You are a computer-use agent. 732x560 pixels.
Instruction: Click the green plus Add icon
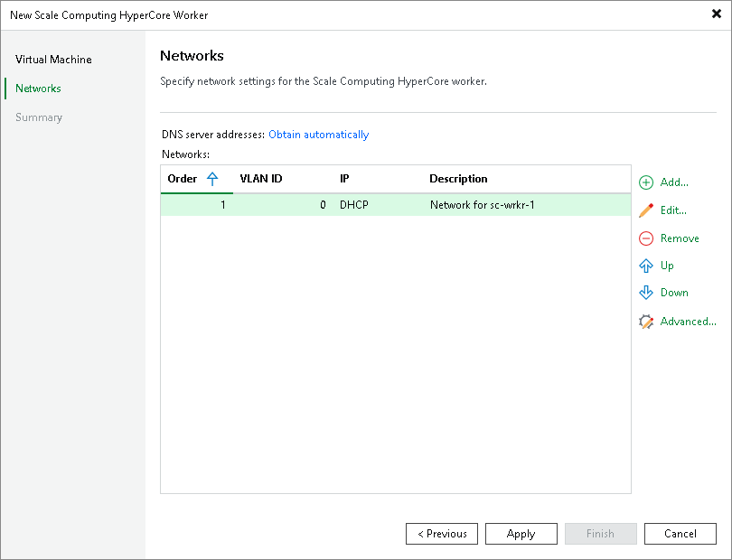coord(646,182)
